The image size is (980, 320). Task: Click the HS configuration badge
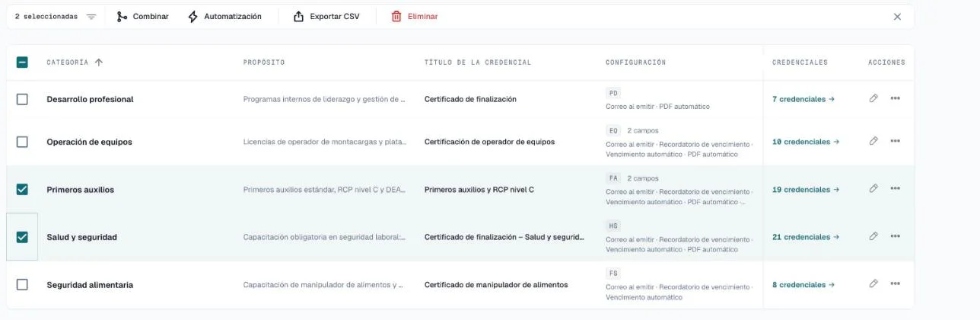[613, 226]
